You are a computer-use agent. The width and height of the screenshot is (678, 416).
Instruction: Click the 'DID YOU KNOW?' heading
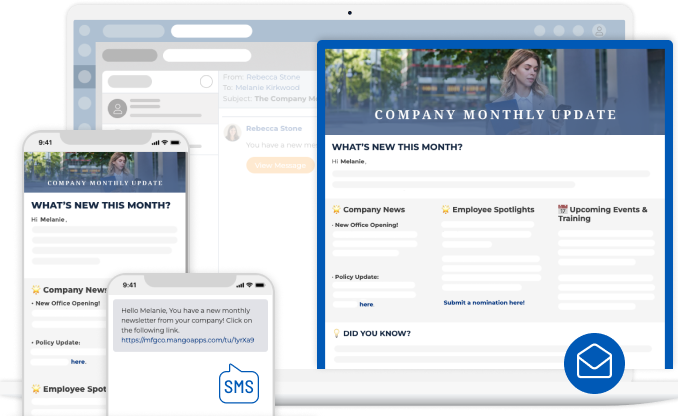click(x=377, y=333)
